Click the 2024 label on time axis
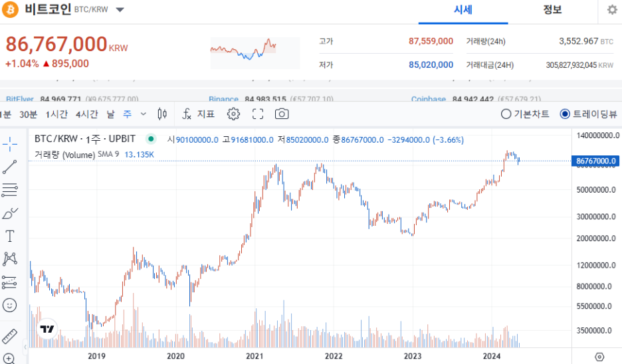Viewport: 622px width, 364px height. coord(492,356)
